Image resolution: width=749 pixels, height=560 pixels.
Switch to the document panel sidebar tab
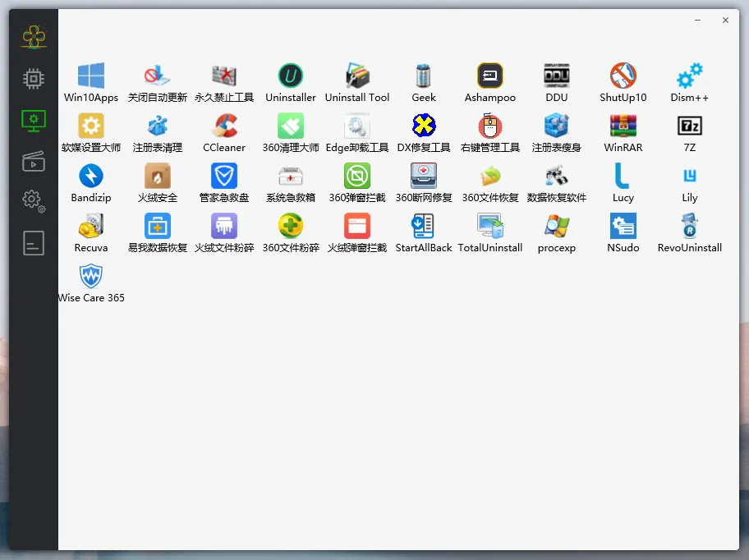(34, 243)
